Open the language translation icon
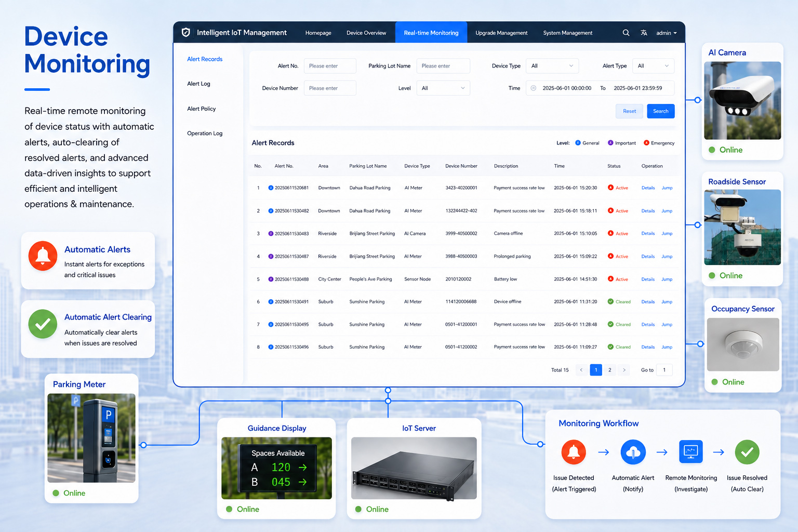 [644, 33]
